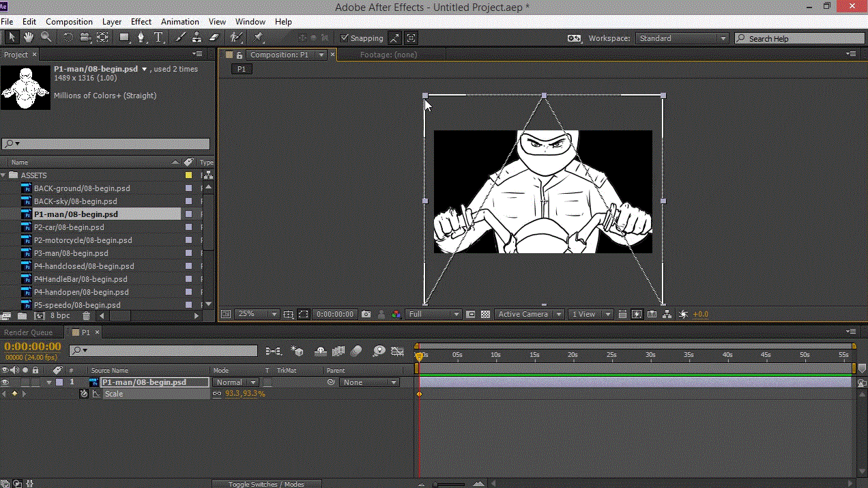The image size is (868, 488).
Task: Select the Selection arrow tool
Action: click(x=12, y=38)
